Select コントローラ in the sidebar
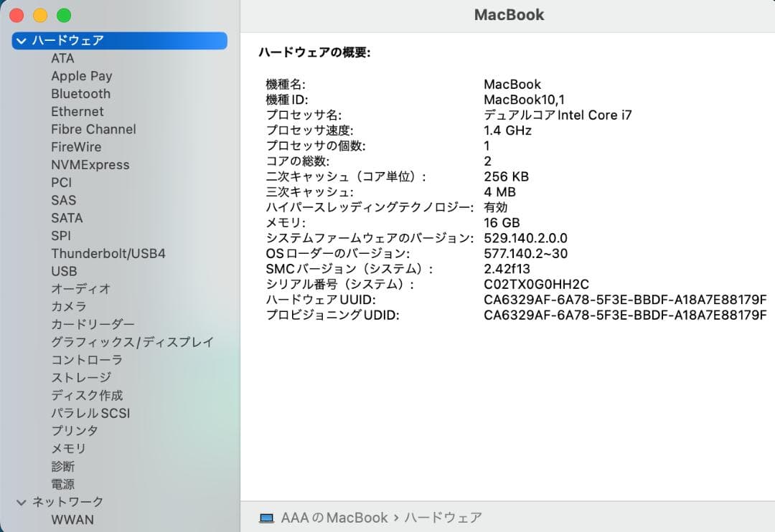This screenshot has width=775, height=532. click(x=87, y=360)
